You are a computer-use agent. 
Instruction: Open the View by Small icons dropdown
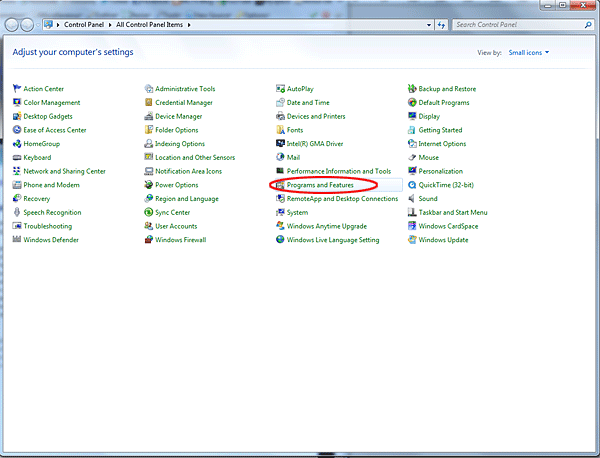(528, 52)
